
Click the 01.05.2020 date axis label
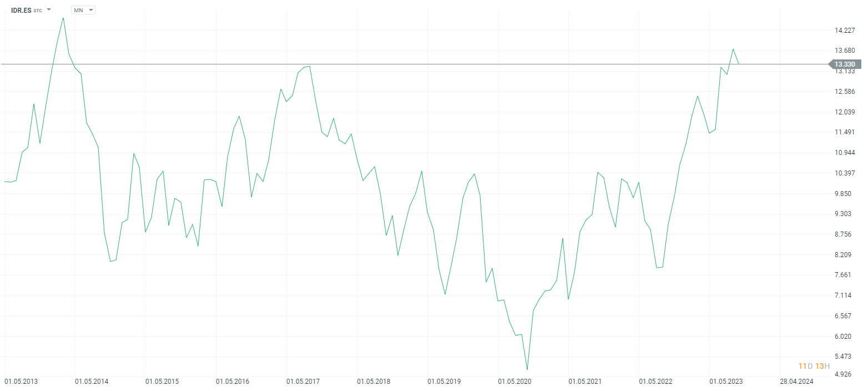click(x=514, y=382)
